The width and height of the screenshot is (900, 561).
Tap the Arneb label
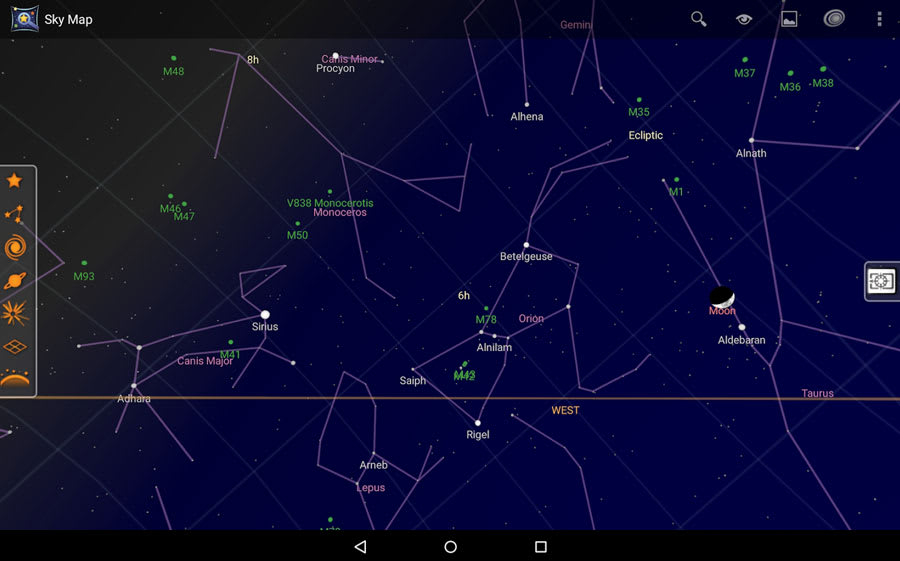click(374, 465)
